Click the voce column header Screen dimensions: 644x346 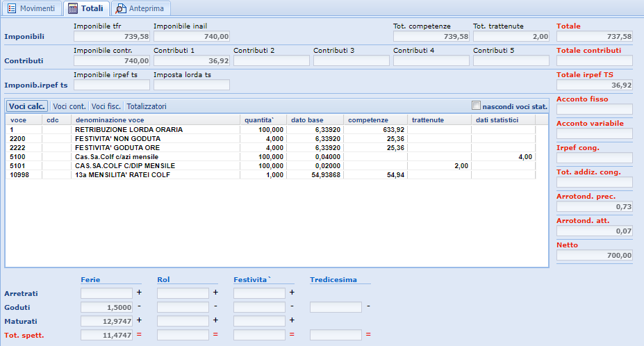24,120
